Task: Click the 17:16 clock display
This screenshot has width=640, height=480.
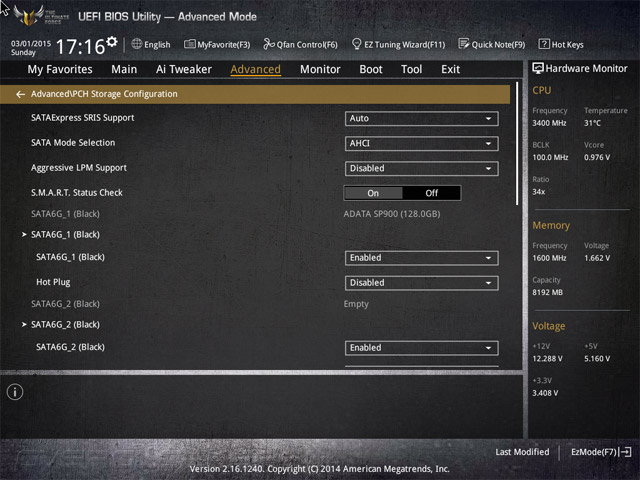Action: click(x=80, y=46)
